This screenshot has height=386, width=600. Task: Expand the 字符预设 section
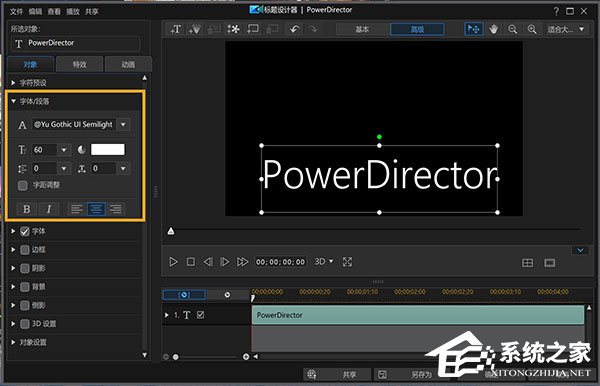click(x=13, y=82)
